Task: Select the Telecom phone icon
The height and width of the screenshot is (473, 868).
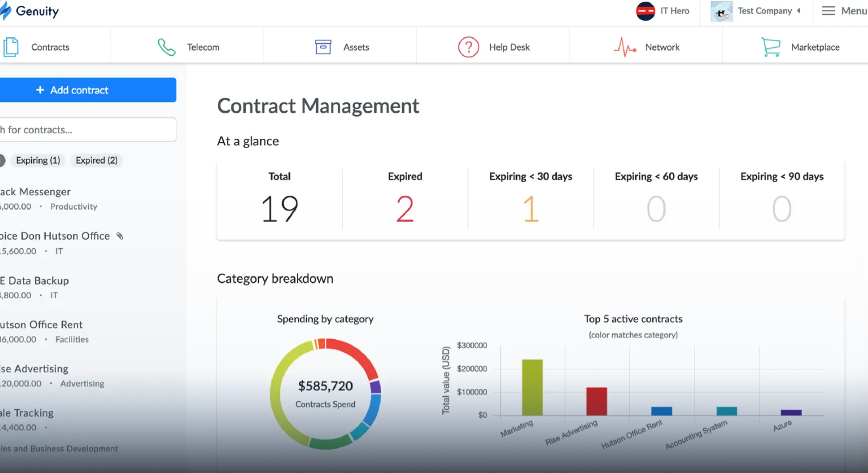Action: [x=166, y=47]
